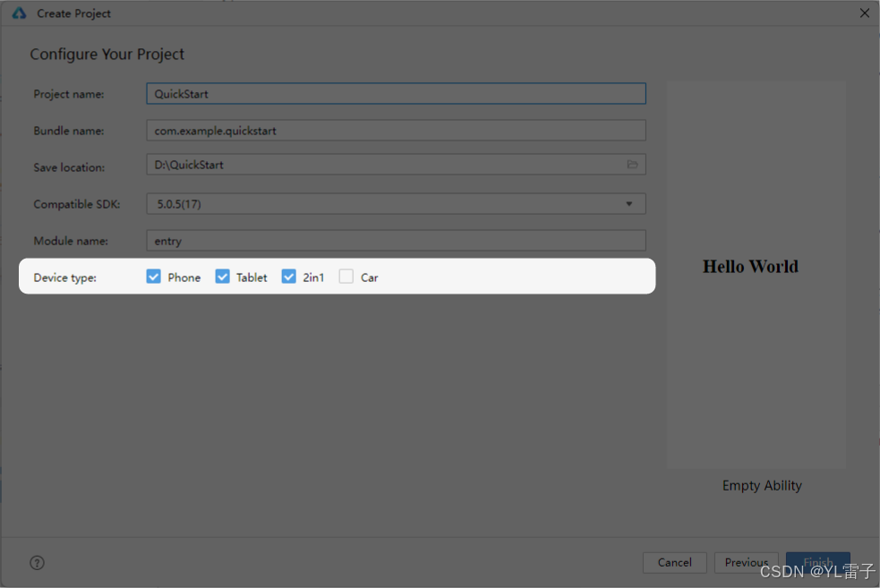Image resolution: width=880 pixels, height=588 pixels.
Task: Click the Finish button
Action: click(x=817, y=562)
